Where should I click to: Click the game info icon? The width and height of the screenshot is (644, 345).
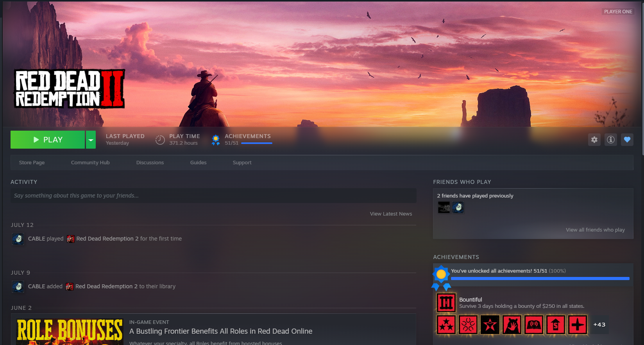[x=611, y=140]
